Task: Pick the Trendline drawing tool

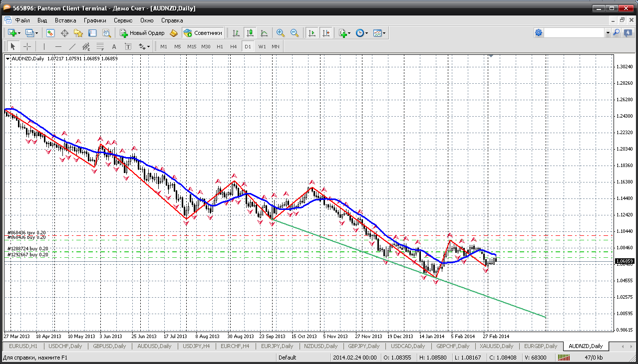Action: tap(72, 46)
